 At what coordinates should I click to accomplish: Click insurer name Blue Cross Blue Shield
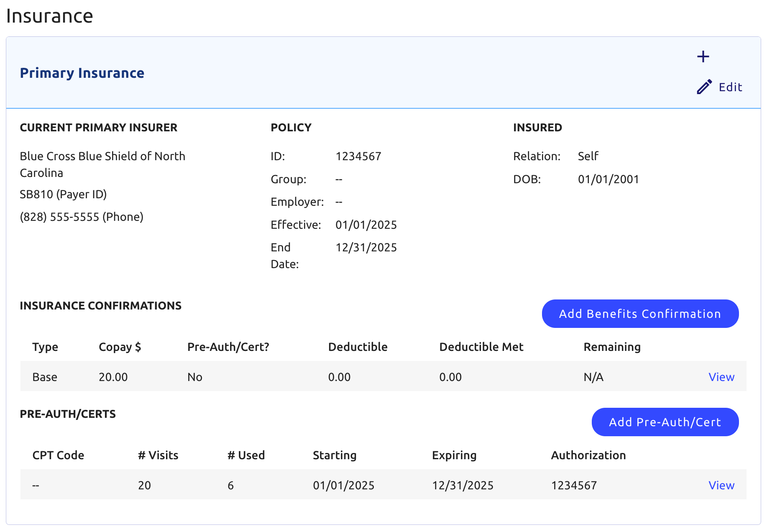[102, 164]
